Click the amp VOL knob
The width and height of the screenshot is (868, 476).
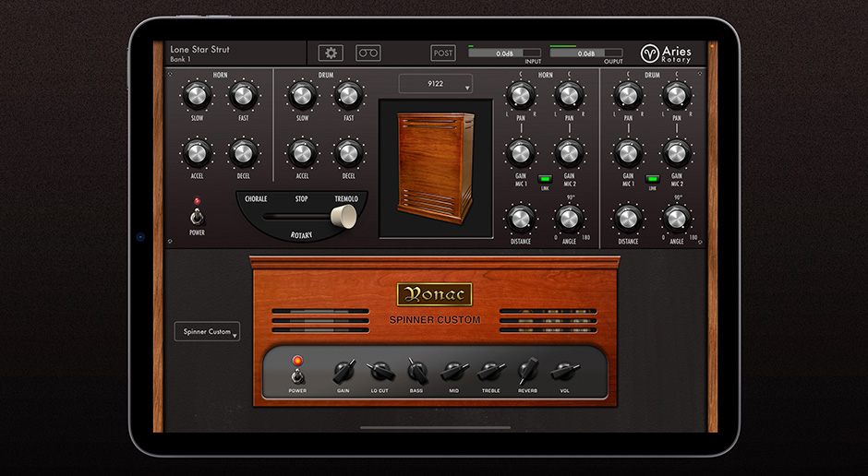tap(564, 371)
